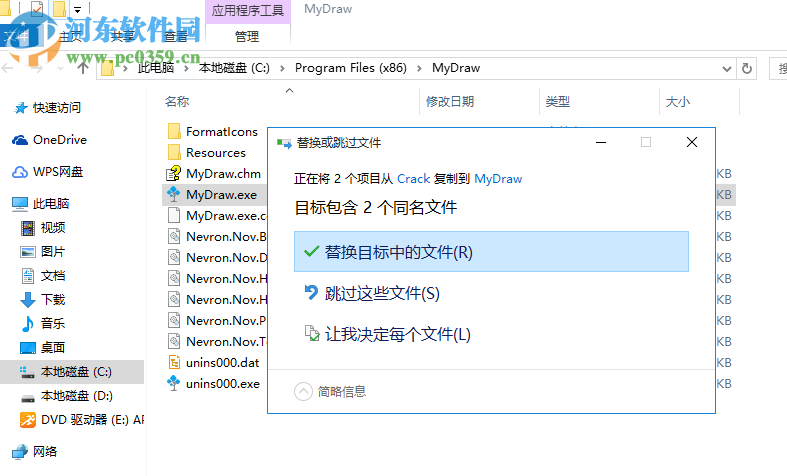Sort files by the Size column header
This screenshot has height=476, width=787.
678,102
